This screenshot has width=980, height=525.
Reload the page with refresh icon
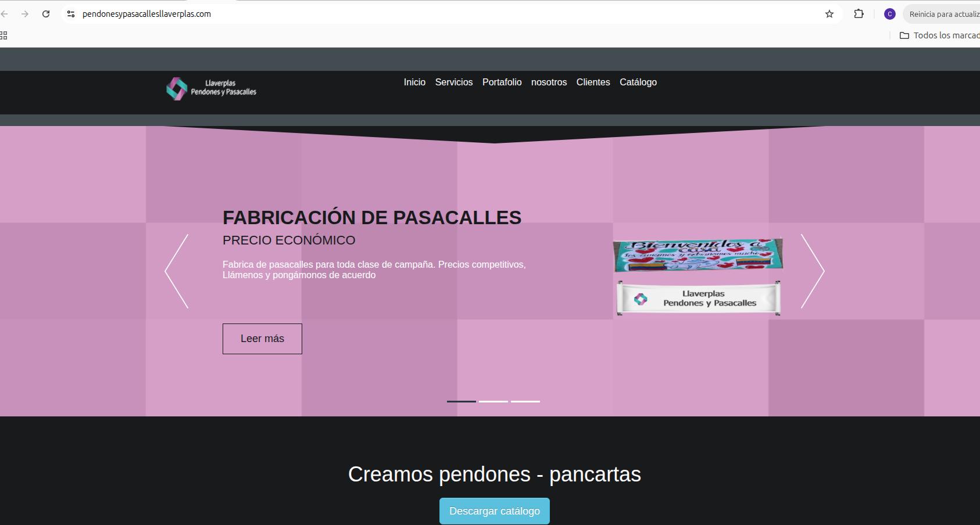click(46, 14)
